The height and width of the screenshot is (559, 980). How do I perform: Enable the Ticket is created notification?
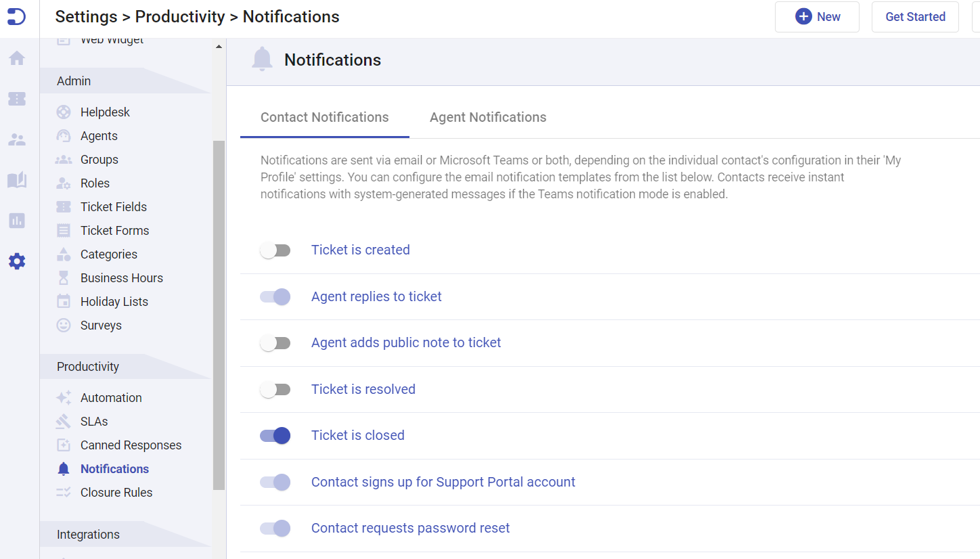click(275, 250)
